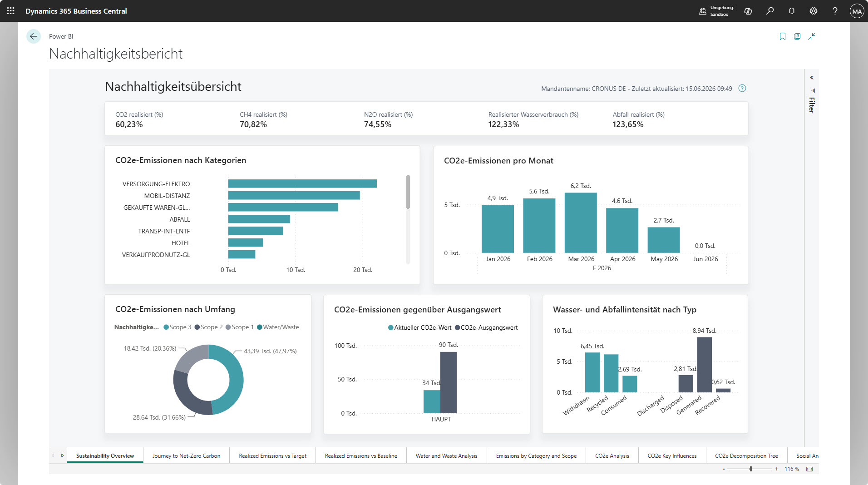Screen dimensions: 868x485
Task: Toggle Water/Waste legend entry
Action: (x=278, y=327)
